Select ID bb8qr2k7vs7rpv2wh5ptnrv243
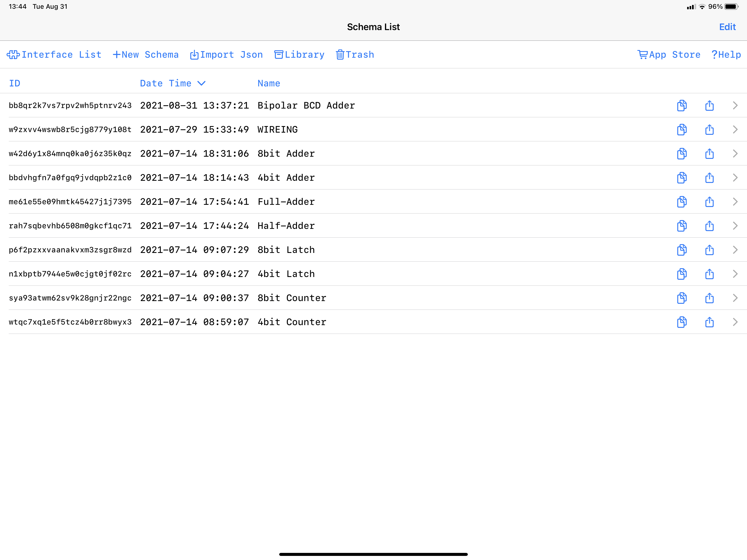This screenshot has height=560, width=747. (70, 105)
